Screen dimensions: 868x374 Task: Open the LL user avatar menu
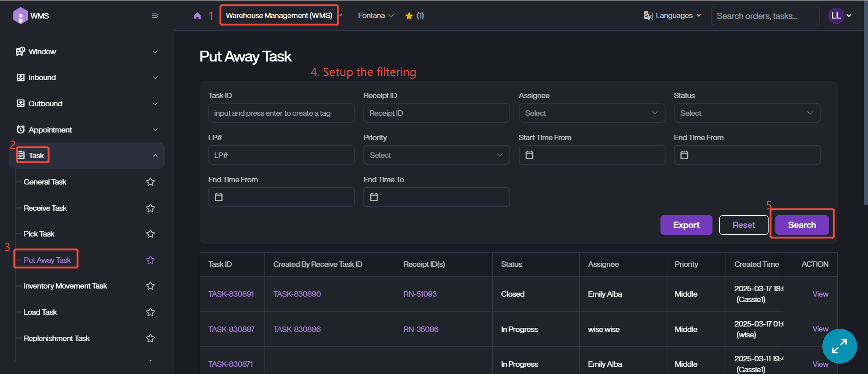coord(836,15)
